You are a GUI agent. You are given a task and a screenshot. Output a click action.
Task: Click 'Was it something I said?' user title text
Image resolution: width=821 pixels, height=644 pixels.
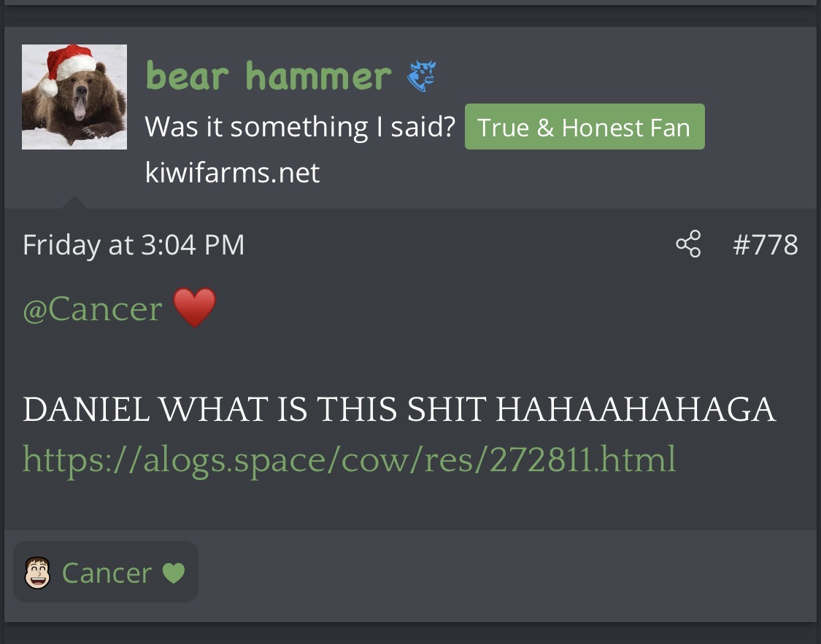coord(298,126)
